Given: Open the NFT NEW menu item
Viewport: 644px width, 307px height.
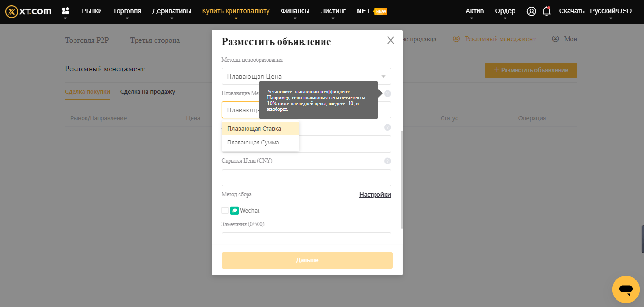Looking at the screenshot, I should pos(372,11).
